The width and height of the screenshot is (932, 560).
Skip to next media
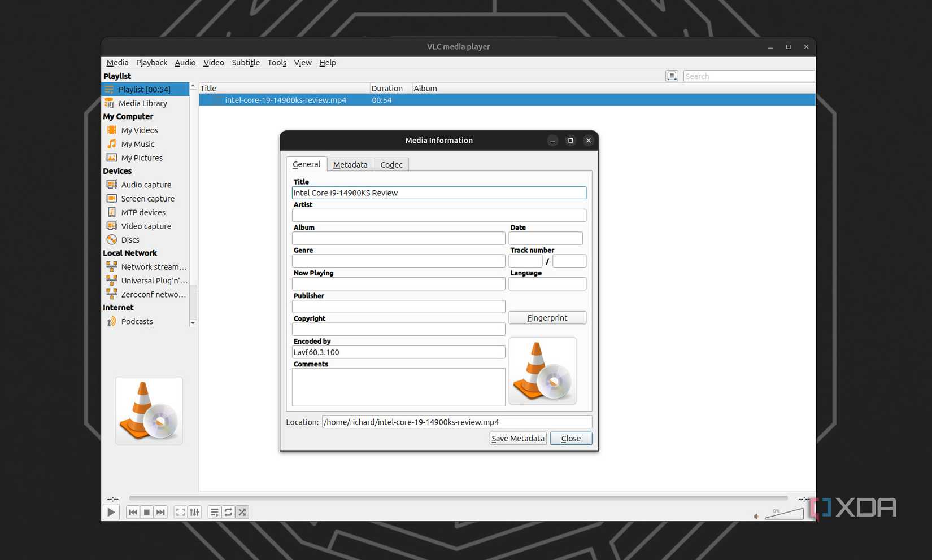click(160, 511)
